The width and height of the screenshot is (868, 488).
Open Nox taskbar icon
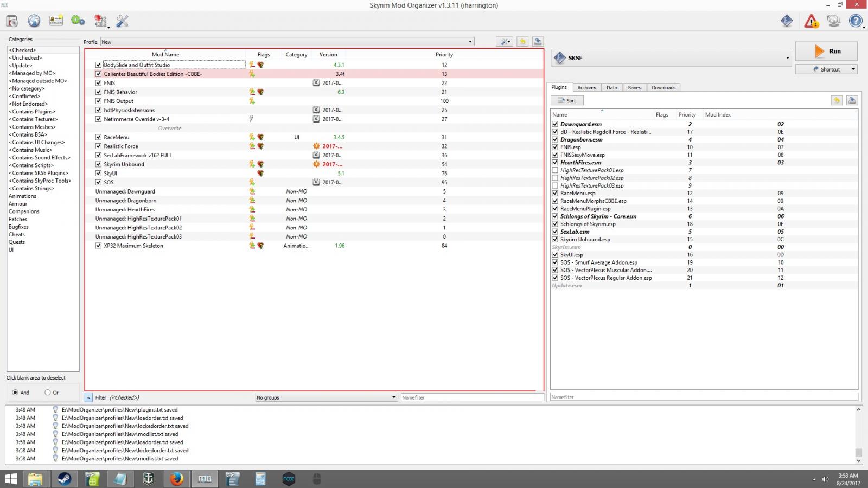click(x=289, y=479)
